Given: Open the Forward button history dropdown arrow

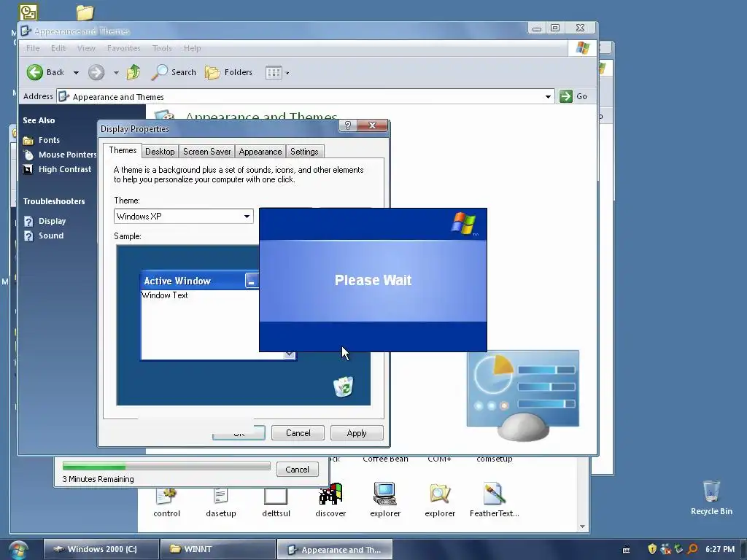Looking at the screenshot, I should click(116, 73).
